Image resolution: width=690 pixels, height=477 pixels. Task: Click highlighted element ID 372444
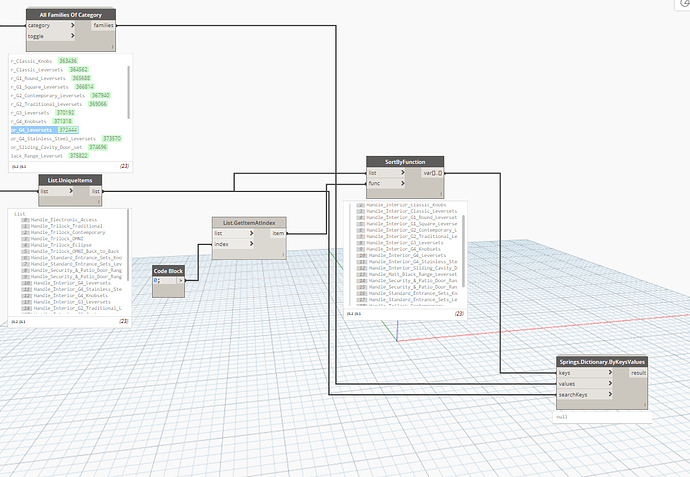click(68, 130)
